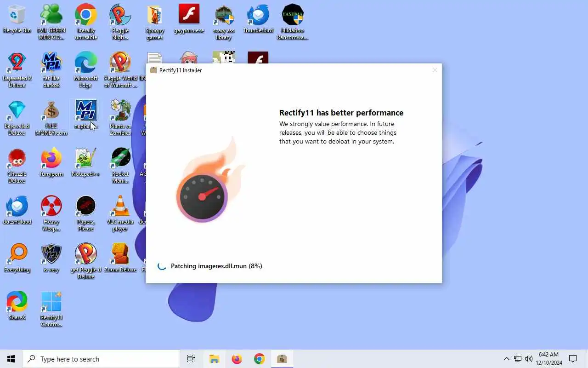Launch Firefox from the taskbar

coord(237,359)
